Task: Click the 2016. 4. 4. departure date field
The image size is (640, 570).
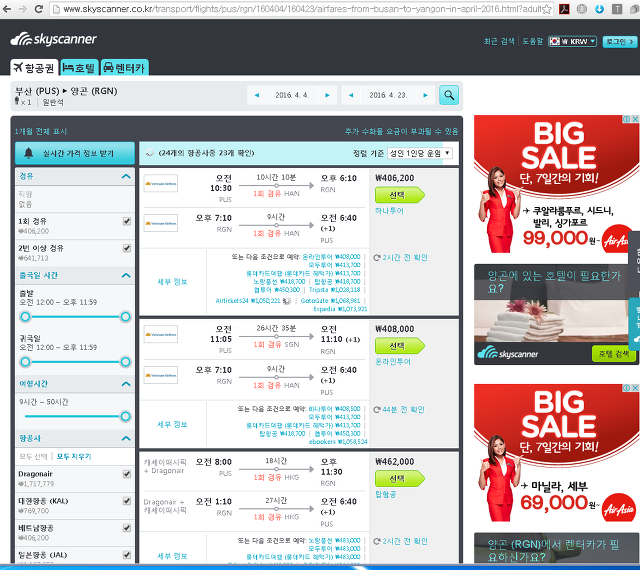Action: pyautogui.click(x=292, y=95)
